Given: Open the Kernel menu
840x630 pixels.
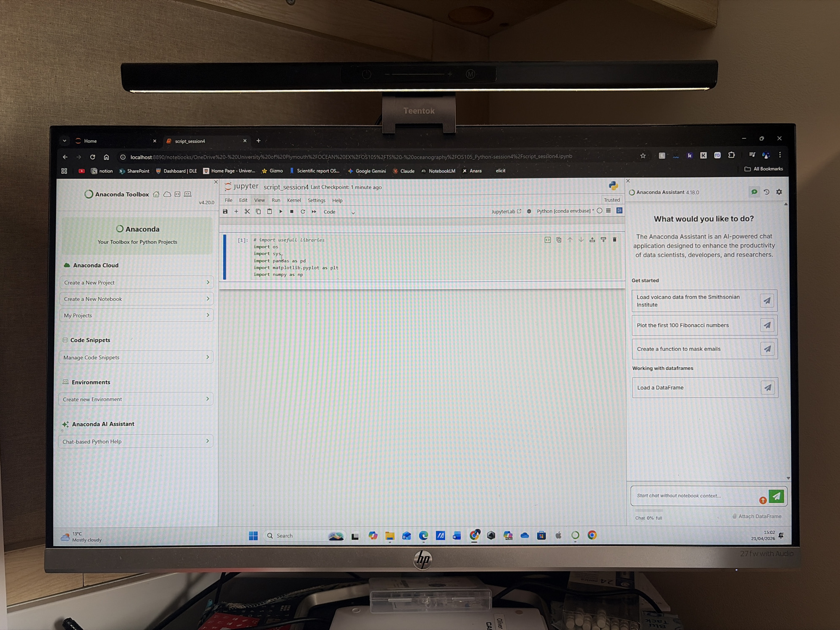Looking at the screenshot, I should click(x=294, y=200).
